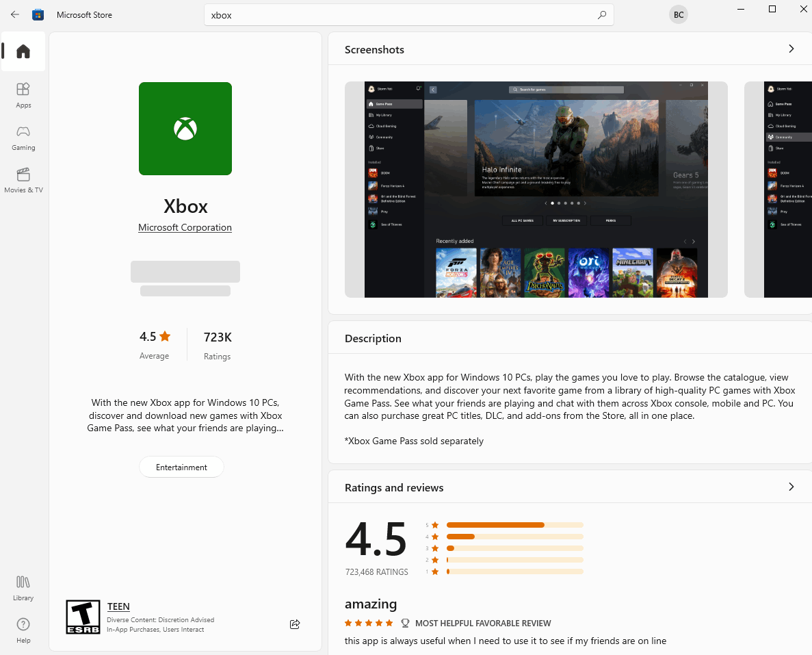Expand the Screenshots section
This screenshot has width=812, height=655.
[x=791, y=49]
